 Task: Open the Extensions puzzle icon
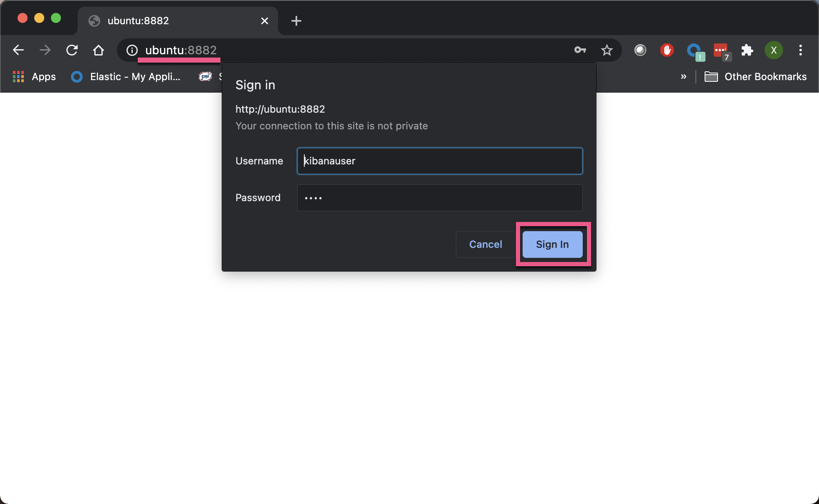pos(747,50)
